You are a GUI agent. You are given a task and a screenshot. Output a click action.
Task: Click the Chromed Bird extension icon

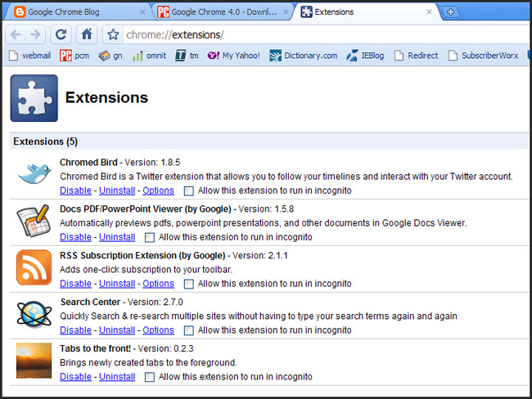34,173
